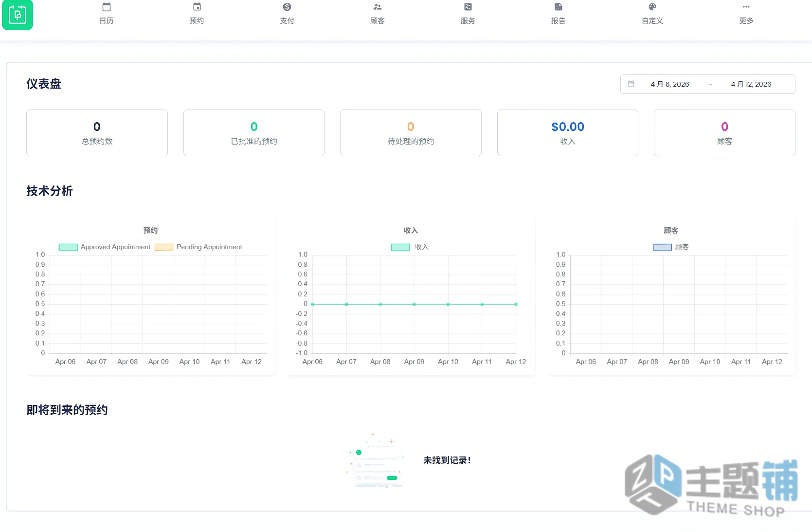
Task: Click the services list icon above 服务
Action: point(468,7)
